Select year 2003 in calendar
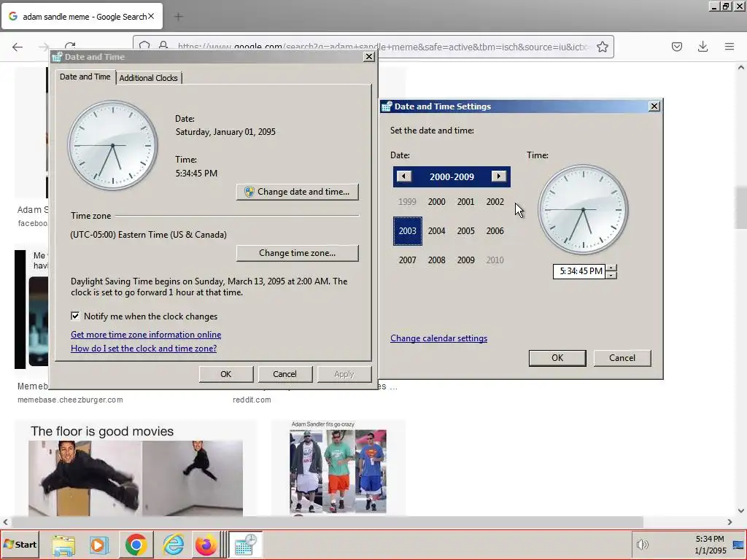Image resolution: width=747 pixels, height=560 pixels. [x=407, y=231]
